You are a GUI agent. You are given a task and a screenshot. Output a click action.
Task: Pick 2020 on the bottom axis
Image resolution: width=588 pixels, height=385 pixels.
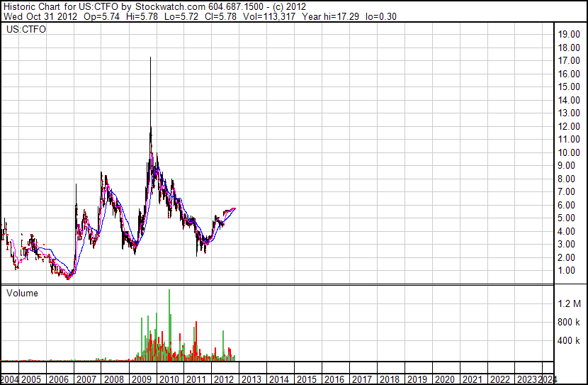tap(444, 379)
